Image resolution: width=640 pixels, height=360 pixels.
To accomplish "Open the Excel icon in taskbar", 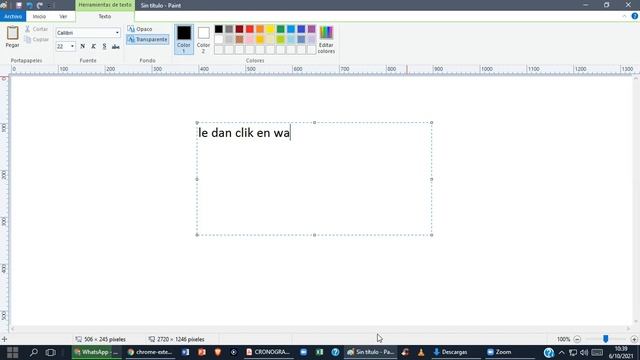I will pos(320,352).
